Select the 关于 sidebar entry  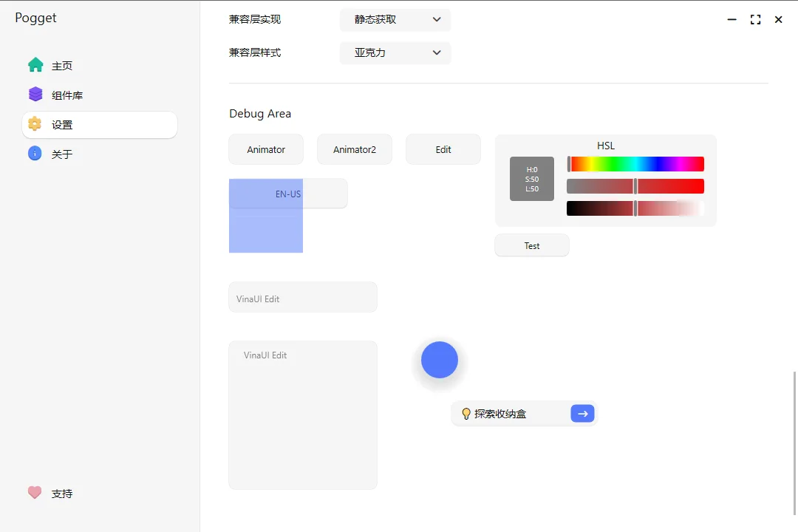(x=100, y=154)
